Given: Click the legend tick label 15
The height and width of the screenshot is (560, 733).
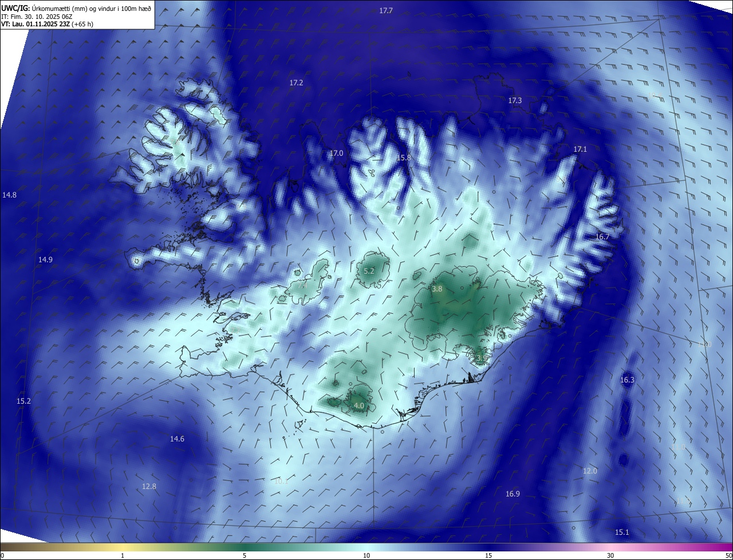Looking at the screenshot, I should [488, 555].
